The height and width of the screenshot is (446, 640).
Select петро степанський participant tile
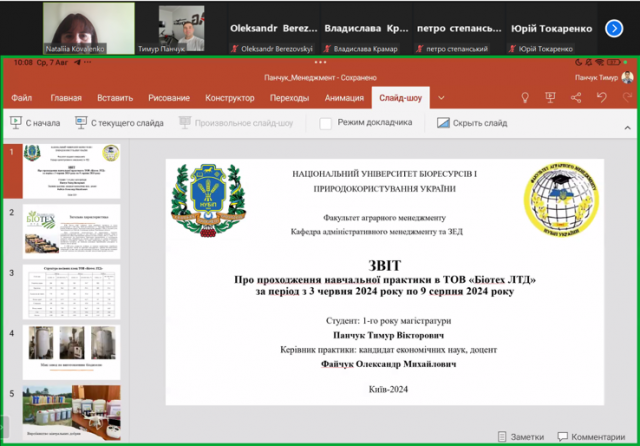point(459,29)
